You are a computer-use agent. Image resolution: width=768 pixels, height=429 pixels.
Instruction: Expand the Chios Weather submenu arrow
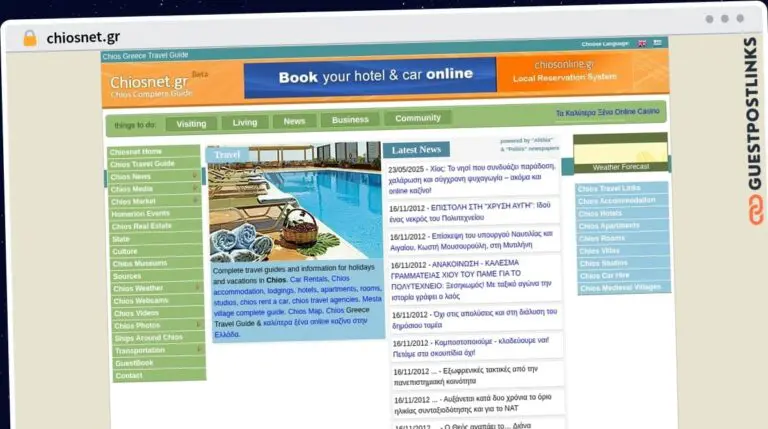[x=198, y=287]
